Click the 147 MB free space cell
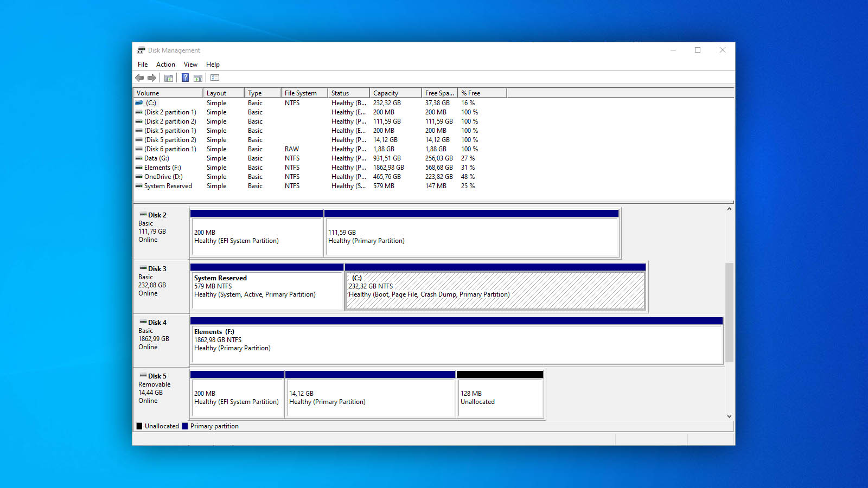The height and width of the screenshot is (488, 868). pyautogui.click(x=436, y=186)
